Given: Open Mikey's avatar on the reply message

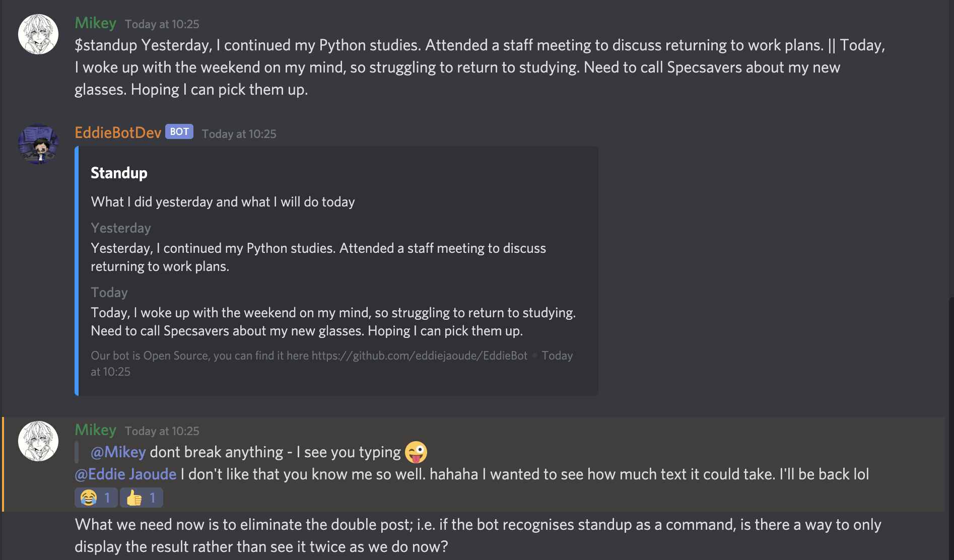Looking at the screenshot, I should pos(38,441).
